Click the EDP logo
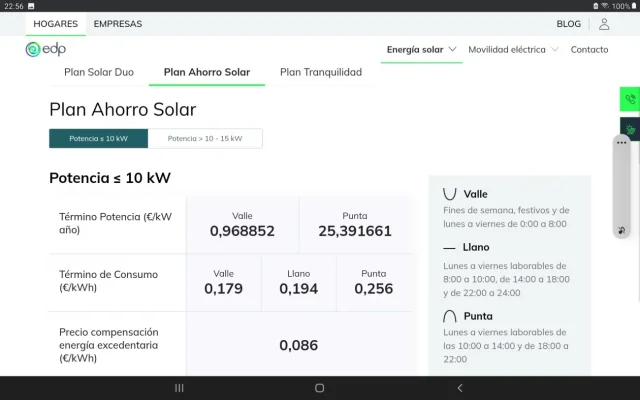 pos(45,49)
